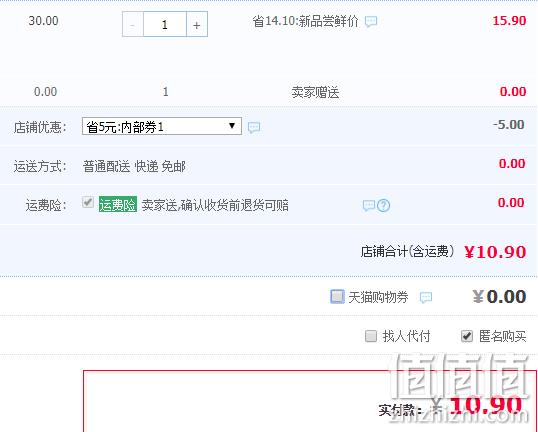This screenshot has height=432, width=538.
Task: Click the dropdown arrow of the 店铺优惠 selector
Action: pyautogui.click(x=232, y=126)
